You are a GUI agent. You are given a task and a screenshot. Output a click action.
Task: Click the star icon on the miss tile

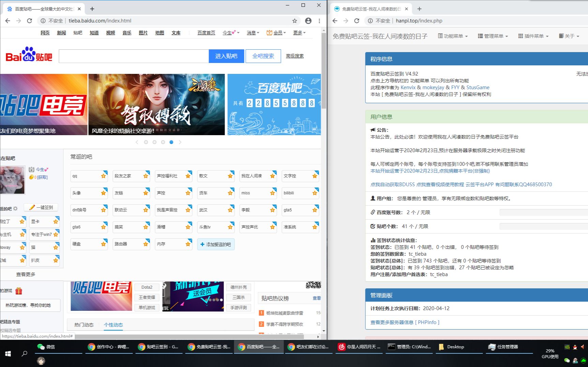(x=272, y=193)
